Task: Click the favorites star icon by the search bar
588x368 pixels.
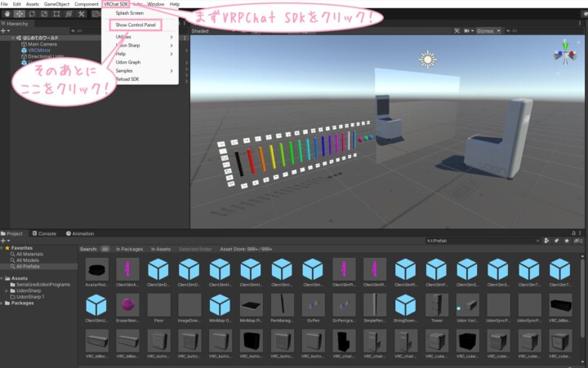Action: click(x=567, y=241)
